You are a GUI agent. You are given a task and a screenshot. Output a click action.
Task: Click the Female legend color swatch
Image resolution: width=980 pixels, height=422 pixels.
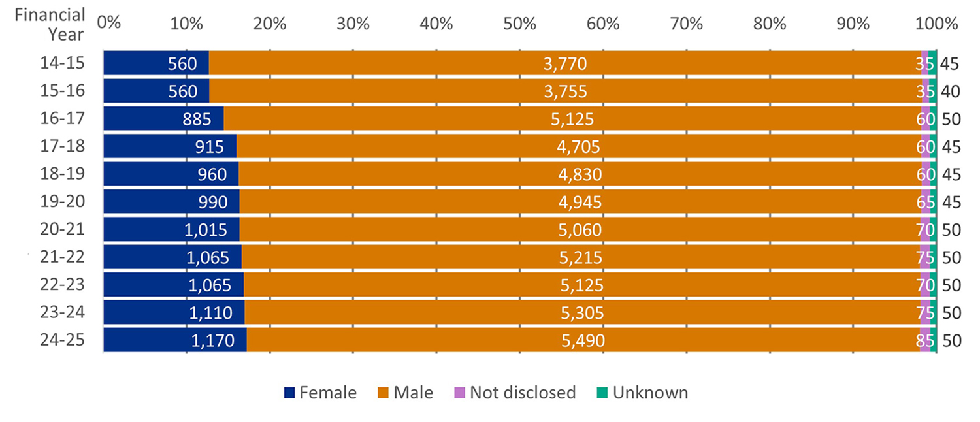click(x=289, y=393)
